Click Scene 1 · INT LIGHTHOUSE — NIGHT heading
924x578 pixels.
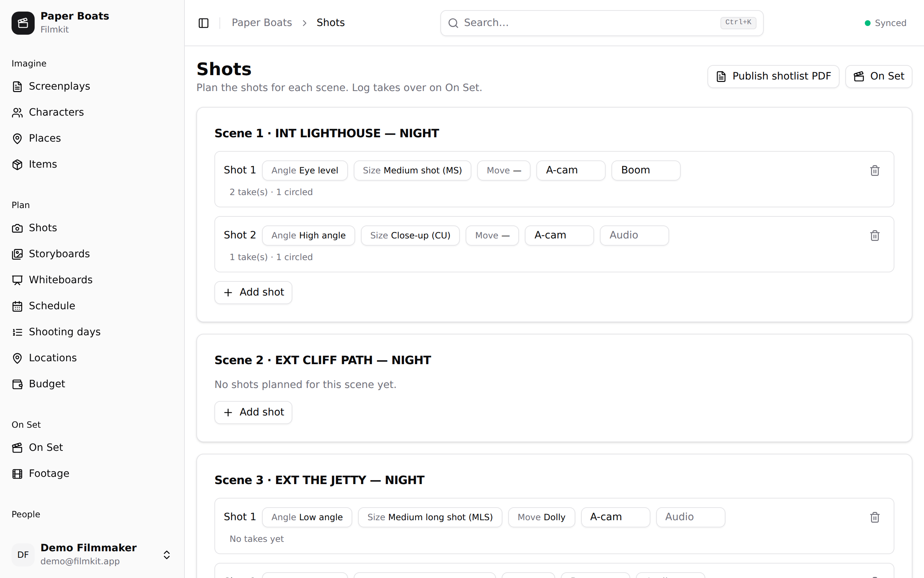pos(327,133)
